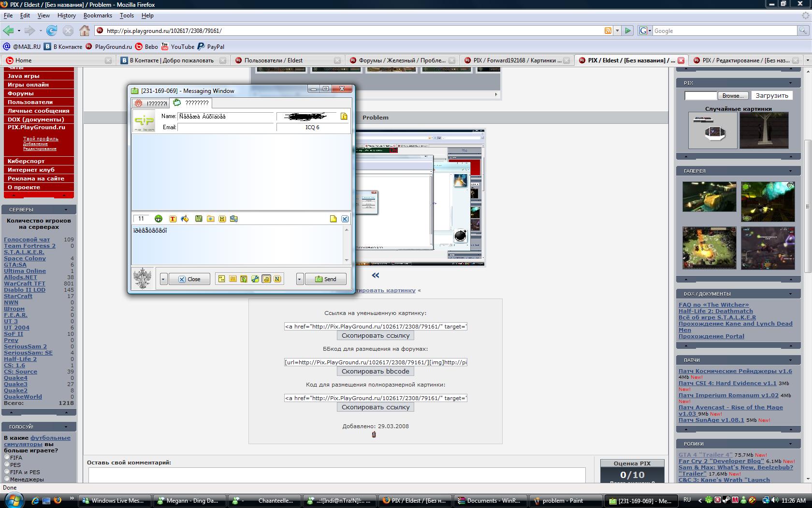This screenshot has height=508, width=812.
Task: Open the History menu
Action: pos(67,15)
